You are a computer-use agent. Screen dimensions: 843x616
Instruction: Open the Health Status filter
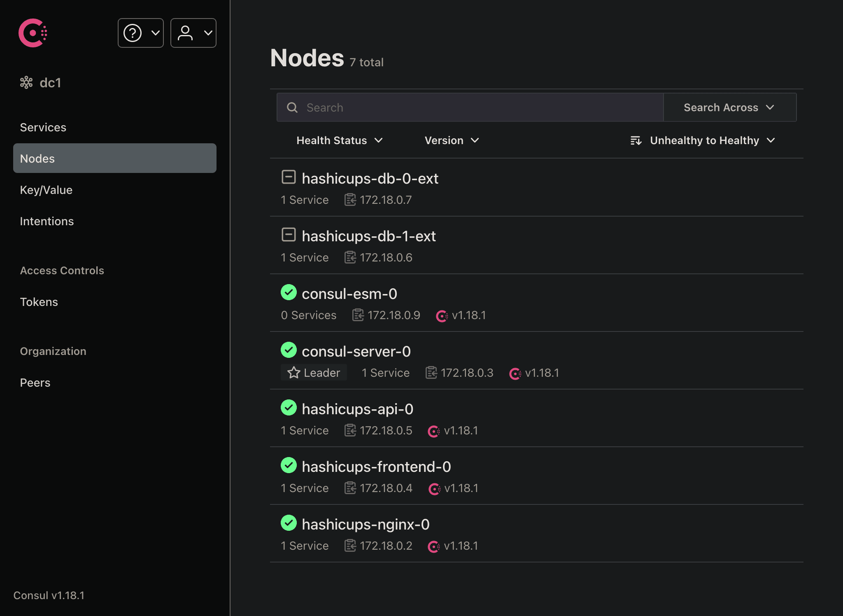(340, 140)
